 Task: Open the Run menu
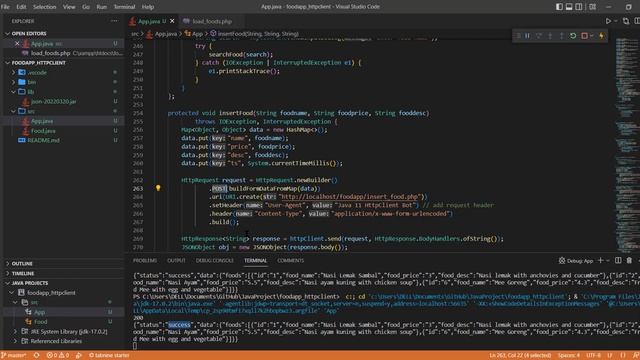(x=102, y=7)
